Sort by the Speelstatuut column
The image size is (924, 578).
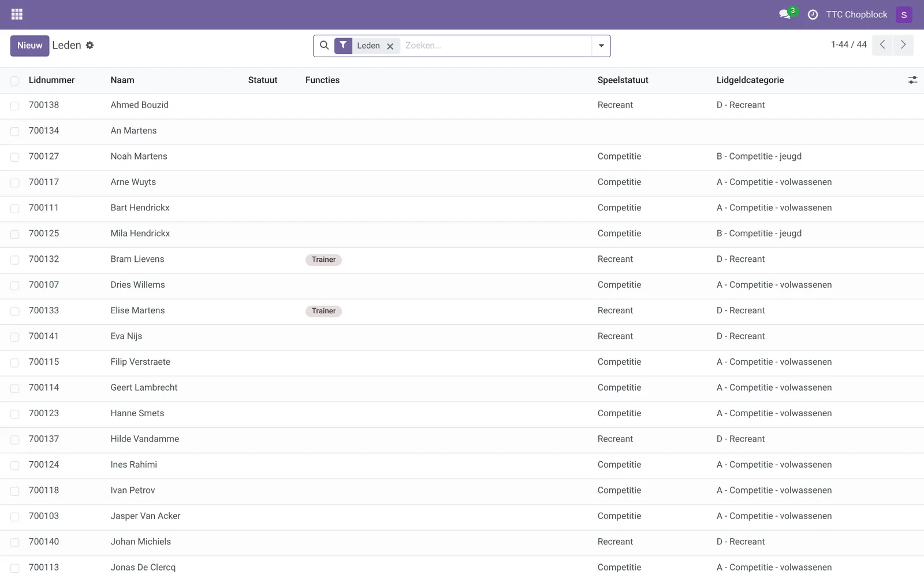point(623,80)
